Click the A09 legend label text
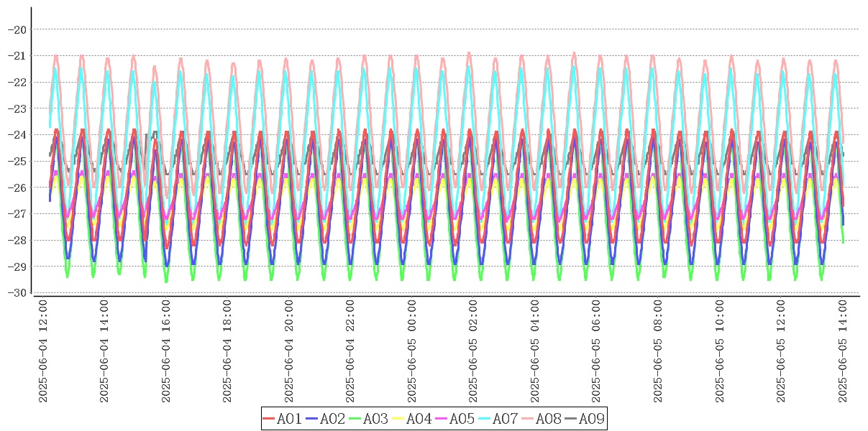The image size is (868, 431). (x=591, y=419)
